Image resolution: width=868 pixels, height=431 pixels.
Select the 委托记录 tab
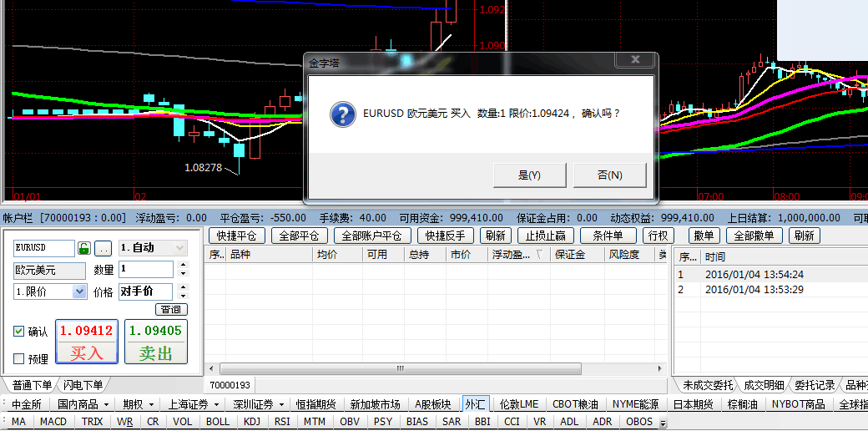pos(814,385)
